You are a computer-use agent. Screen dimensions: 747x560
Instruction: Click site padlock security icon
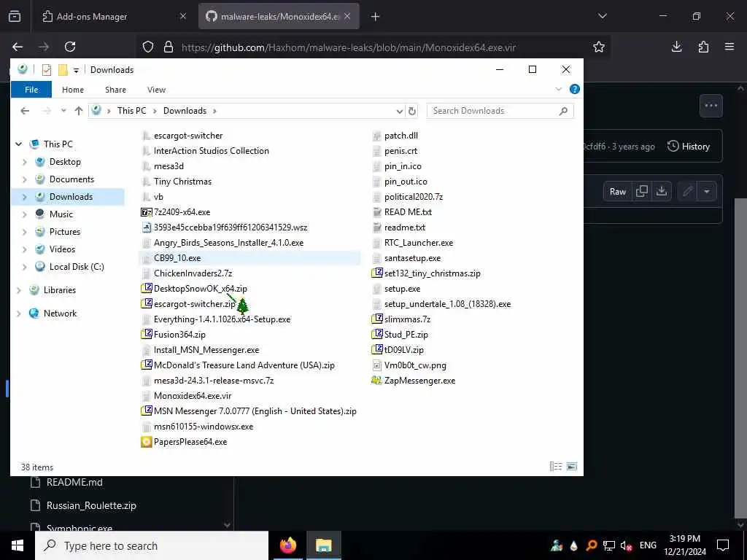169,47
